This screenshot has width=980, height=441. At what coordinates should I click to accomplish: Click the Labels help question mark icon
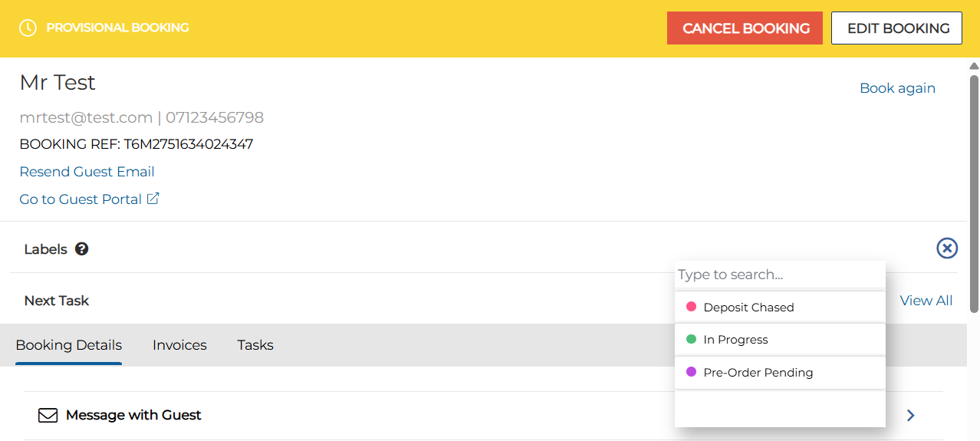coord(81,249)
